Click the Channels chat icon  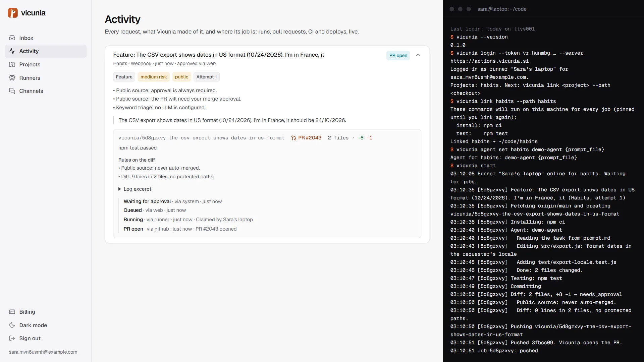(12, 91)
